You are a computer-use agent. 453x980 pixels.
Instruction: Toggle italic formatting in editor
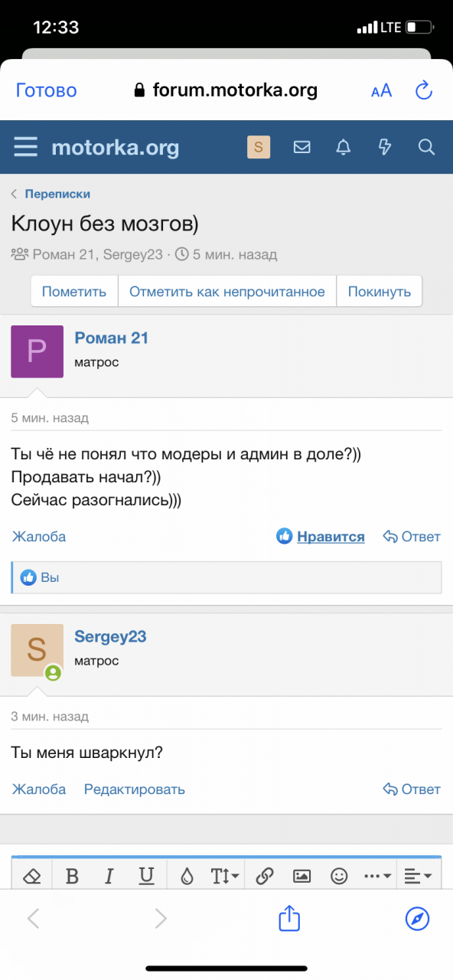click(109, 876)
